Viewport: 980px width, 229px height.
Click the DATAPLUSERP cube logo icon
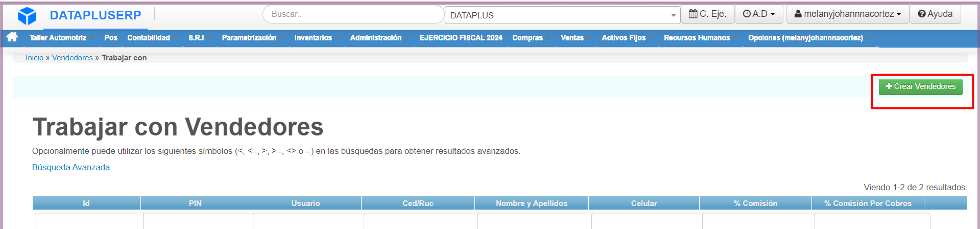pos(27,16)
